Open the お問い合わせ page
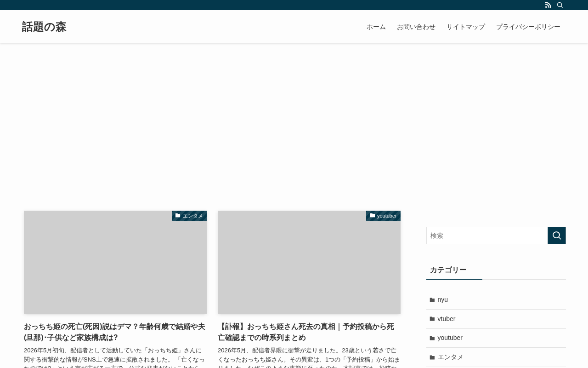This screenshot has width=588, height=368. pos(416,27)
